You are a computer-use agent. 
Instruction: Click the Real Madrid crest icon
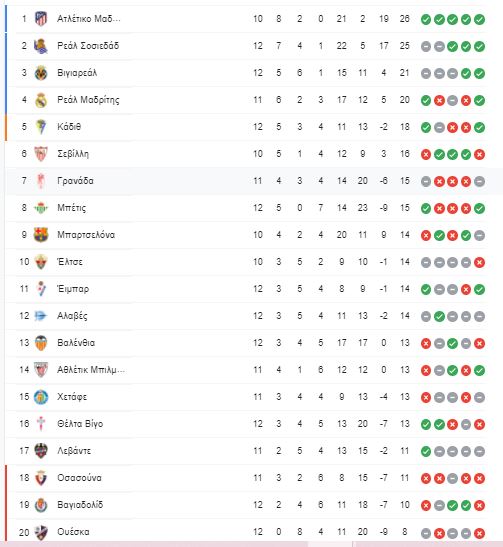pos(41,100)
